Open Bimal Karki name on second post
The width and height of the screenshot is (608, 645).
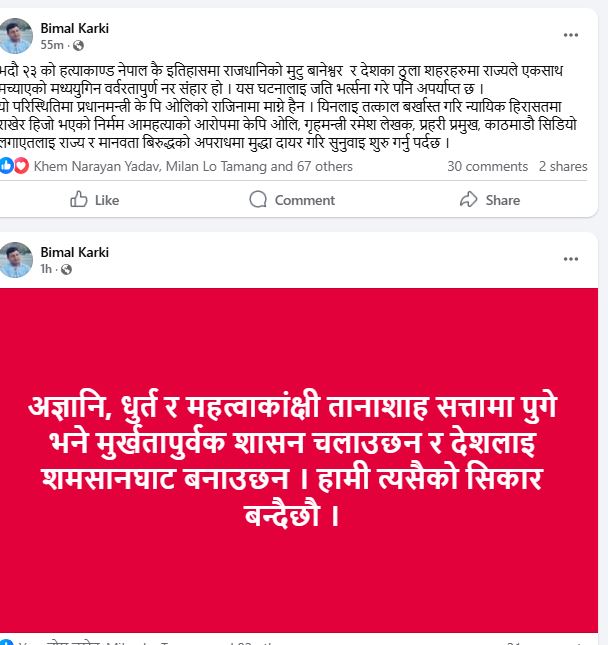[x=74, y=252]
